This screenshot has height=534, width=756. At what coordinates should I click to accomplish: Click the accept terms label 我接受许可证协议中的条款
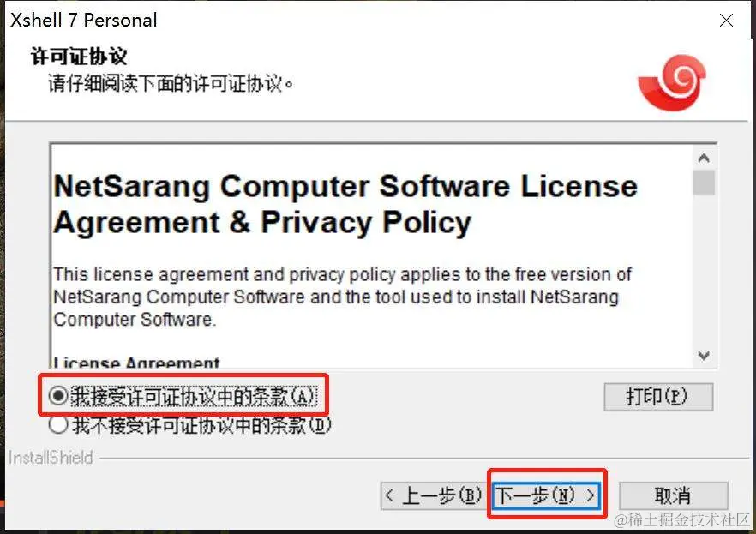coord(194,397)
